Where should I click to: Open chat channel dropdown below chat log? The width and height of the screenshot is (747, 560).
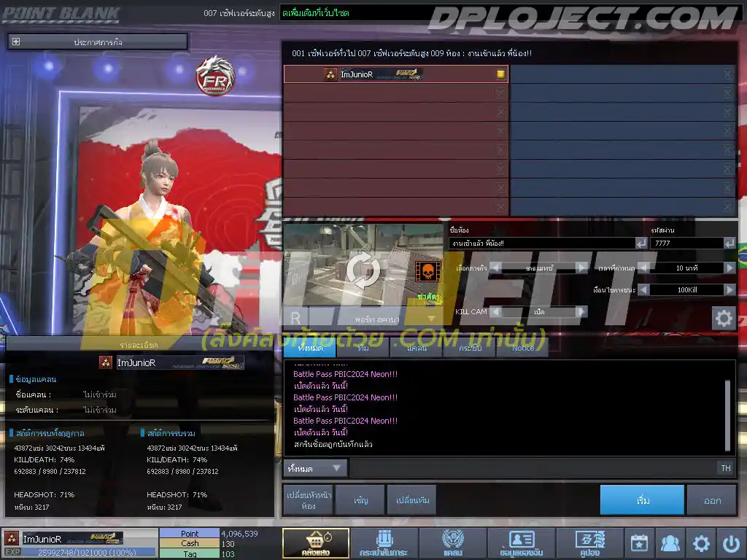tap(315, 469)
